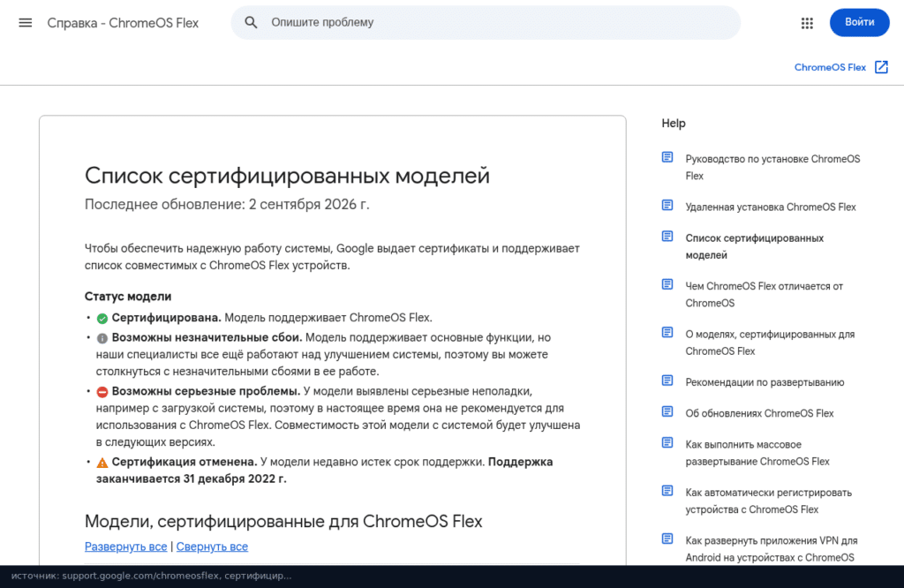Click the grey info icon for незначительные сбои
The height and width of the screenshot is (588, 904).
point(102,338)
